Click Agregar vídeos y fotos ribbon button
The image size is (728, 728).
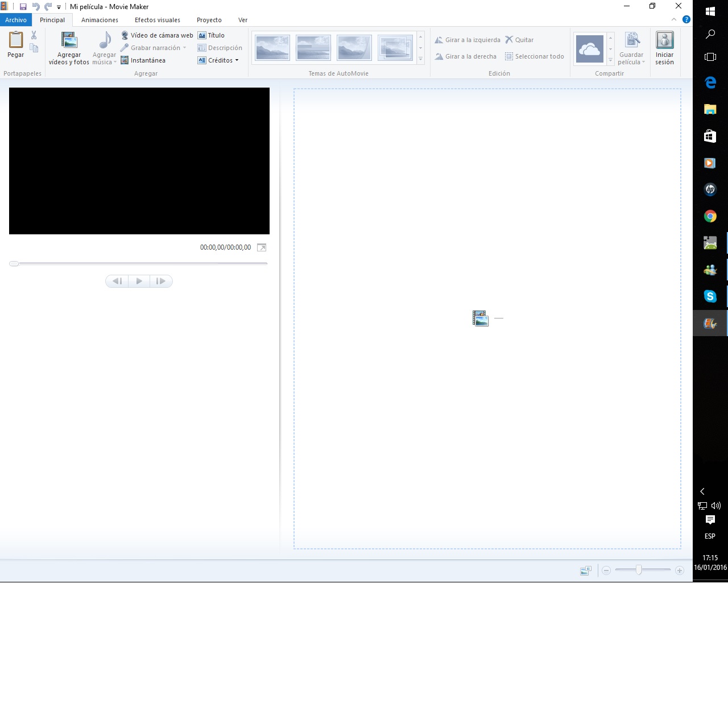tap(69, 48)
